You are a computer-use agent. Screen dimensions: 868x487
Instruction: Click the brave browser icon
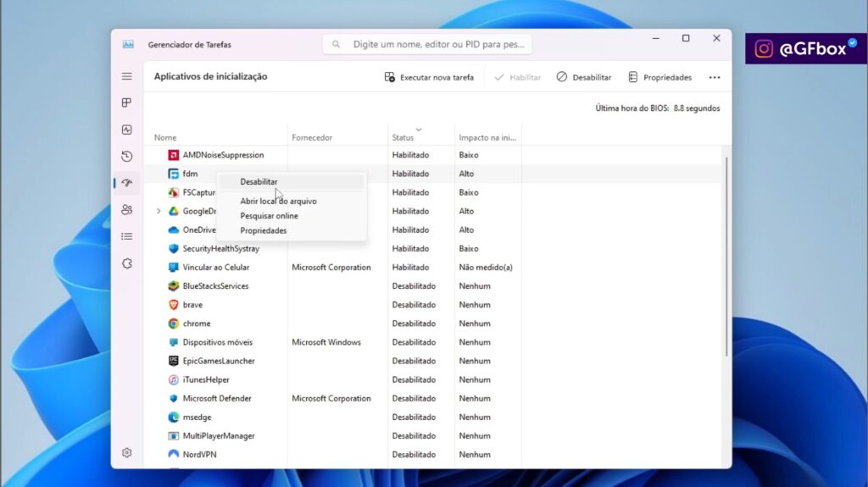click(173, 305)
